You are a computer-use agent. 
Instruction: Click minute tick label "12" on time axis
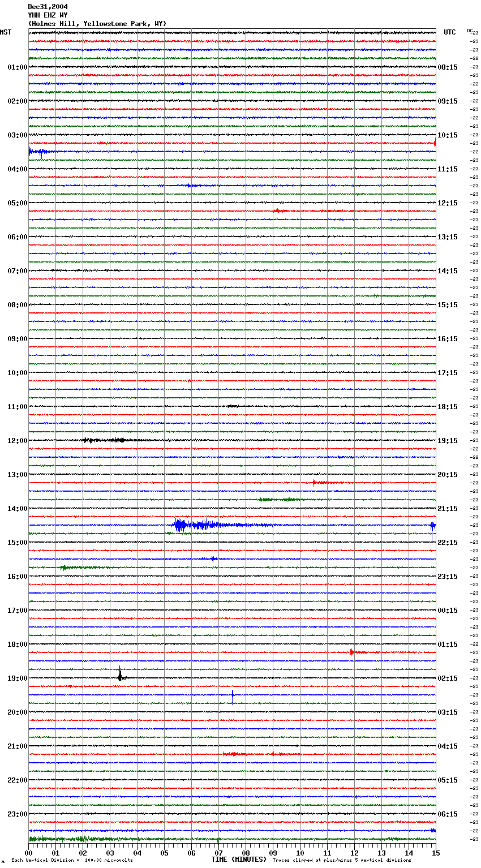[x=354, y=853]
